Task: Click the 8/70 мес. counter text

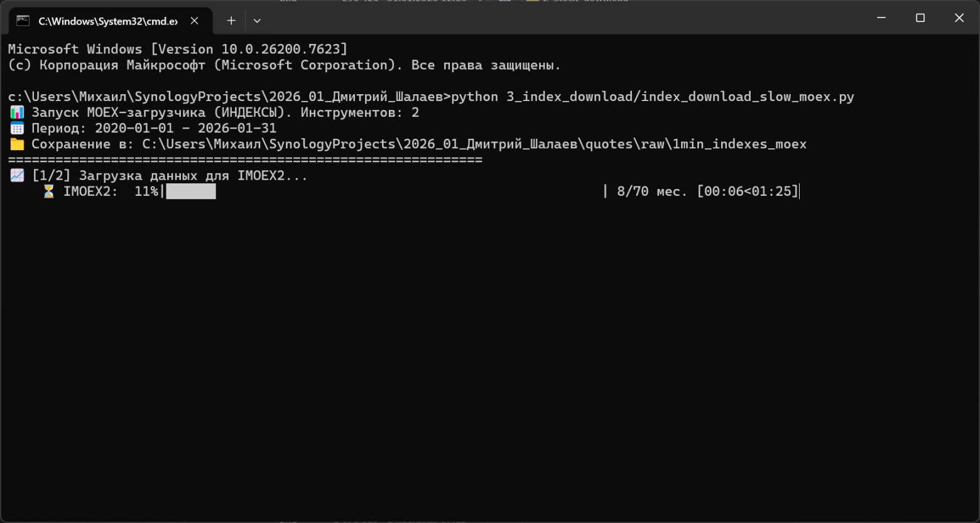Action: tap(652, 191)
